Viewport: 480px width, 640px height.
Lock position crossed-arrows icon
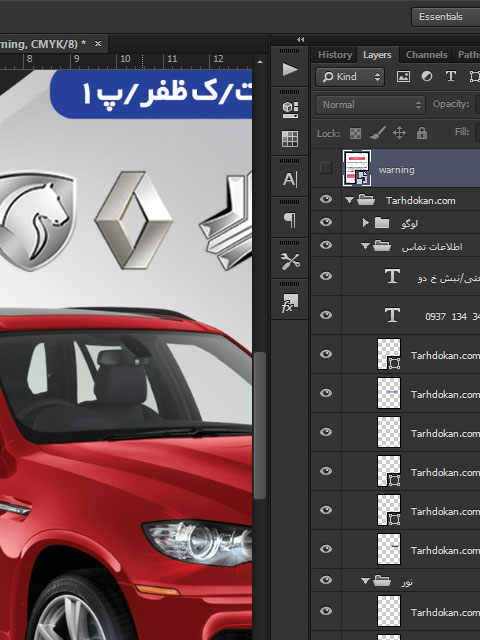399,133
